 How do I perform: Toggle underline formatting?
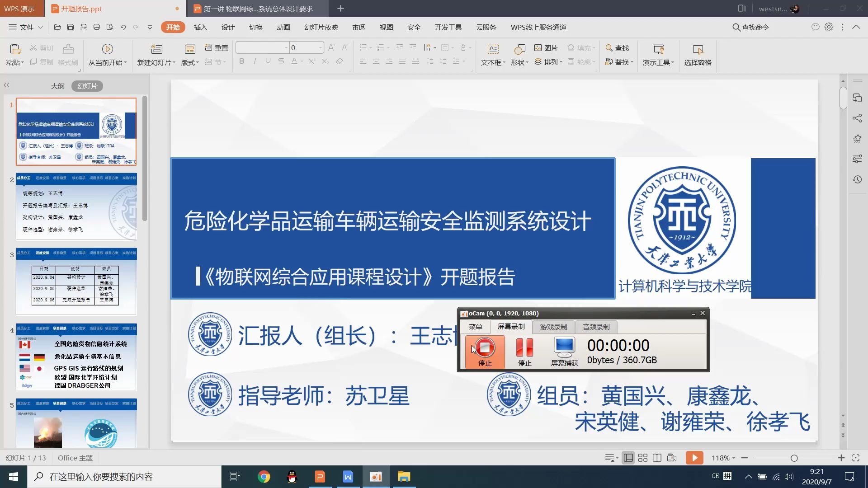[x=268, y=61]
